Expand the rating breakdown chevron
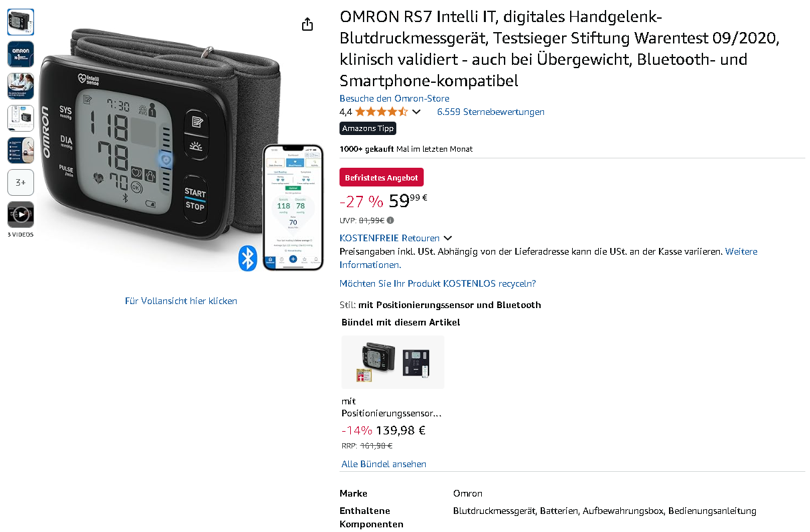Image resolution: width=810 pixels, height=532 pixels. [416, 112]
